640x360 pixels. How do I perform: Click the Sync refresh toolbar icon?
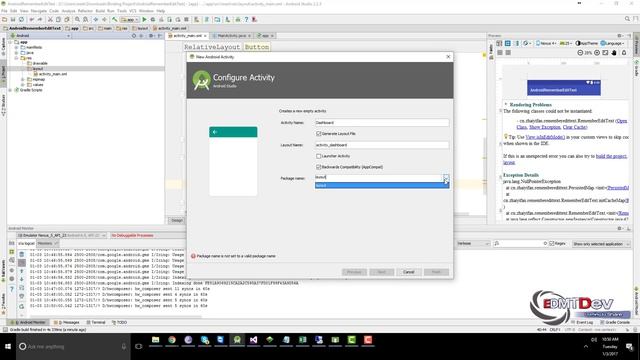[x=21, y=19]
